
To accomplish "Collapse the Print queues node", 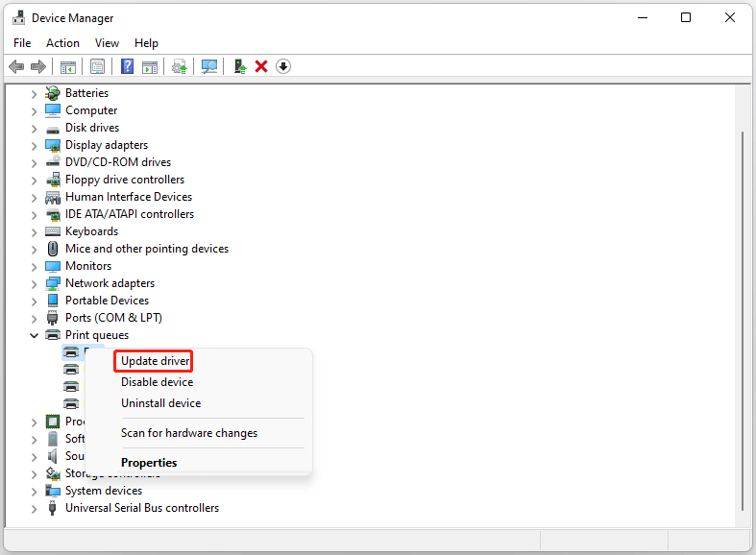I will tap(34, 335).
